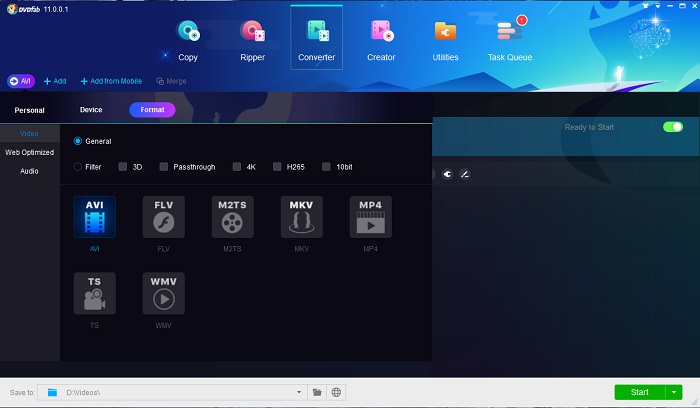Open the Creator module
Image resolution: width=700 pixels, height=408 pixels.
[381, 40]
